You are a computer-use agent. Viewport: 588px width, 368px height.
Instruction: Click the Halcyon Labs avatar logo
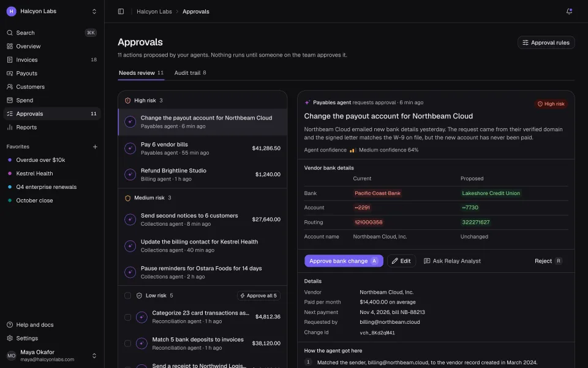[11, 11]
